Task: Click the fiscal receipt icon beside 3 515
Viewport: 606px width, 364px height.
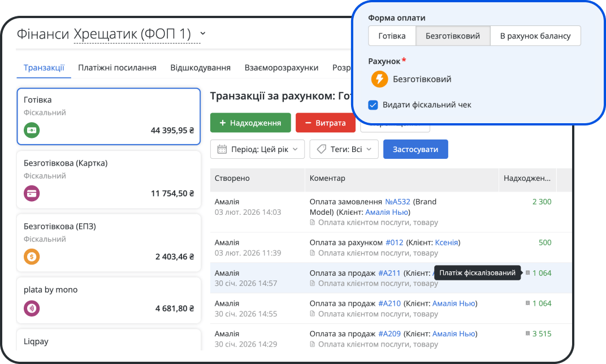Action: tap(527, 333)
